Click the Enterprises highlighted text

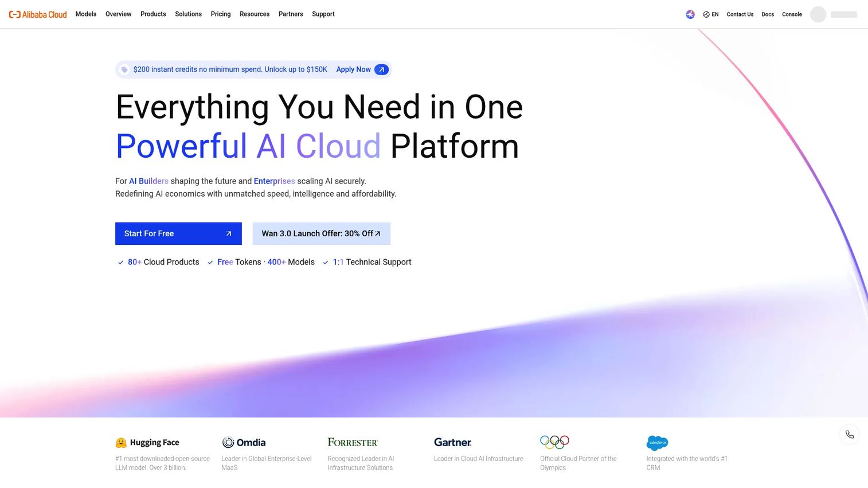275,181
